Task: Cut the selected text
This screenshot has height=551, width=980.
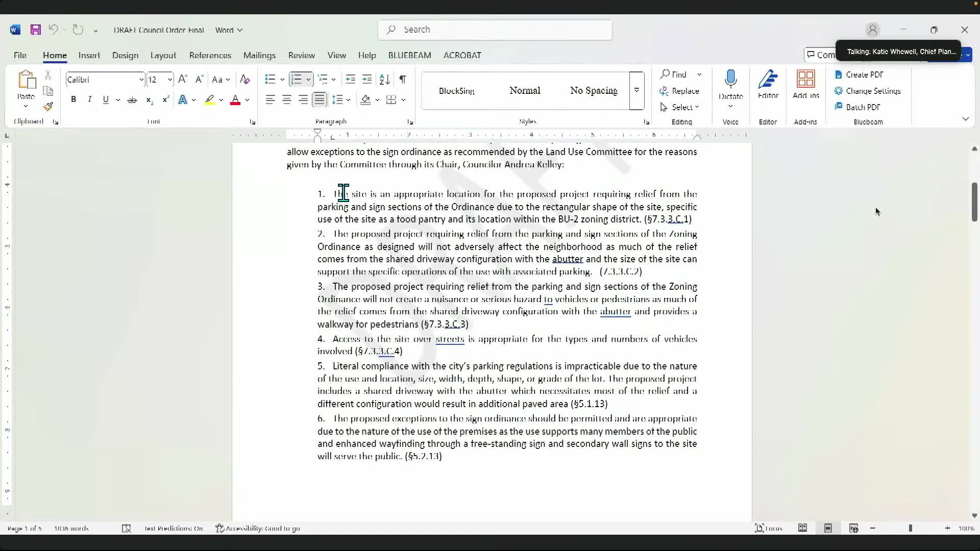Action: pos(48,75)
